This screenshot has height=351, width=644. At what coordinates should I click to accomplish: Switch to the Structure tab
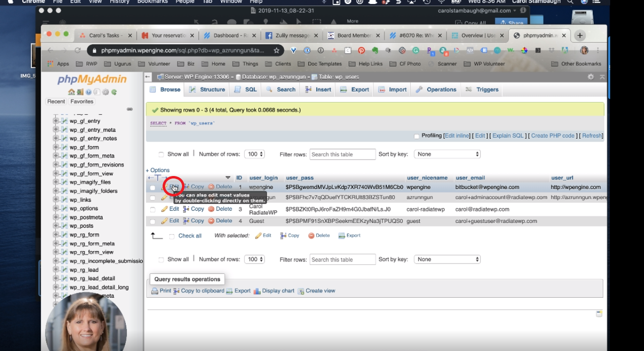pos(207,89)
